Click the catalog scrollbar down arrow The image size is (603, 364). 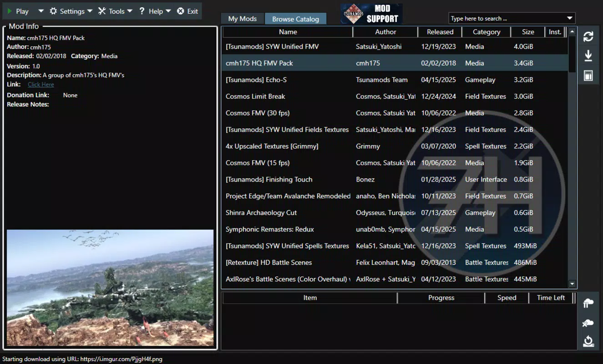[573, 284]
